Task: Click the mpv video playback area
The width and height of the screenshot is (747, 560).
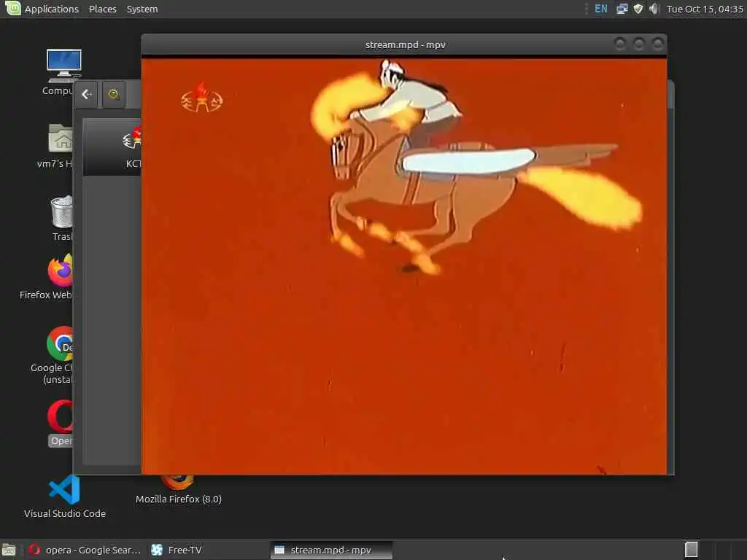Action: tap(404, 266)
